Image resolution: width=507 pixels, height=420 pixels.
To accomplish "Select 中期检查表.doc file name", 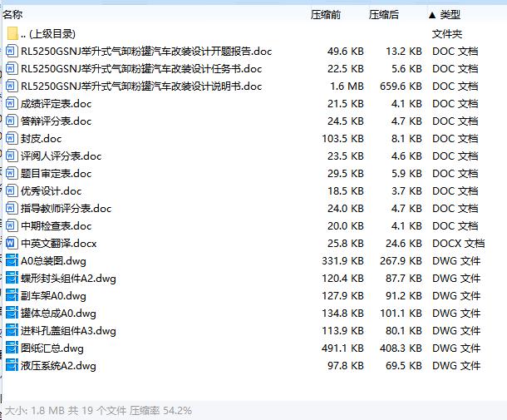I will pyautogui.click(x=56, y=226).
